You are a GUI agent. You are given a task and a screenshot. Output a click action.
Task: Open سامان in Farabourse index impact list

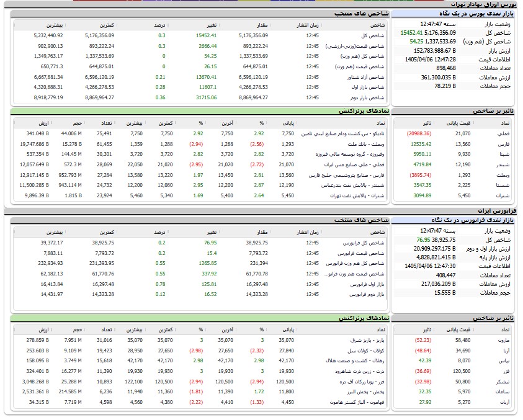pos(503,392)
